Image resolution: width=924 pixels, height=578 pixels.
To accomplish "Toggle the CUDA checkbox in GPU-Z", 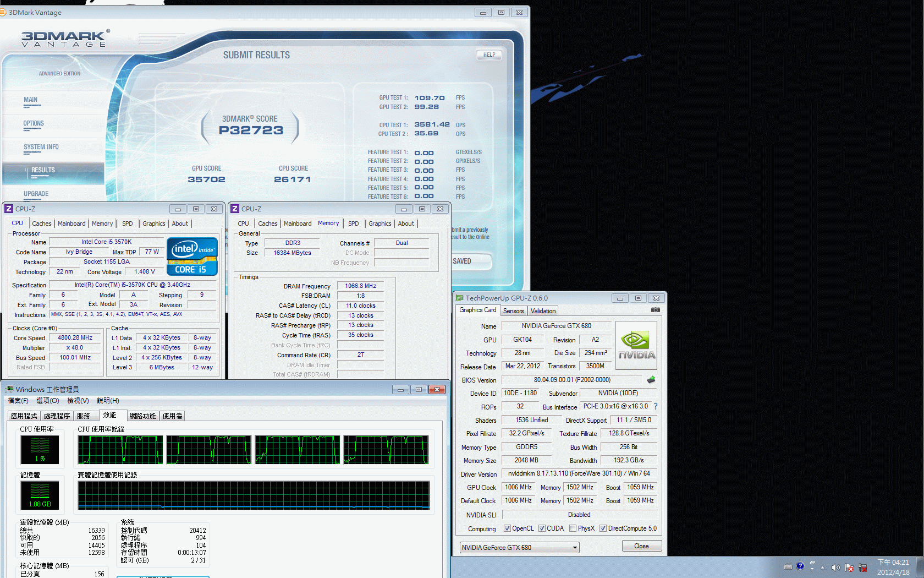I will tap(542, 528).
